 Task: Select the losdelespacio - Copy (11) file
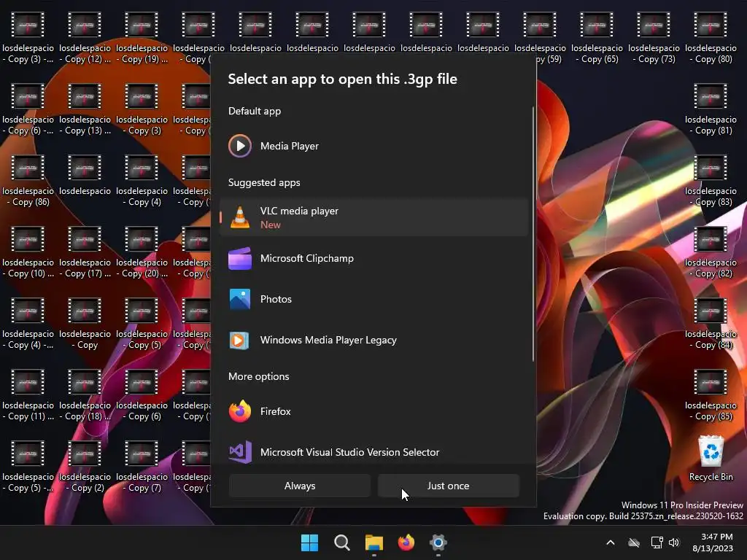28,395
